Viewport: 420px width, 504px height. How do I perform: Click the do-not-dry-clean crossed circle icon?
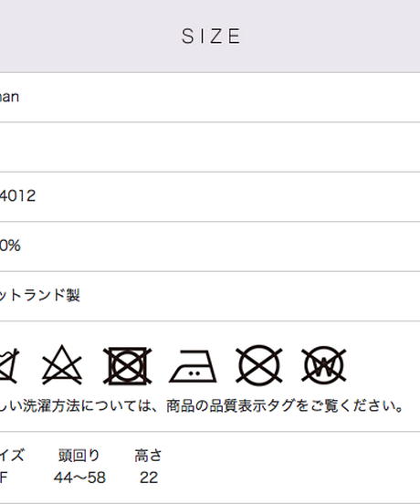[259, 365]
